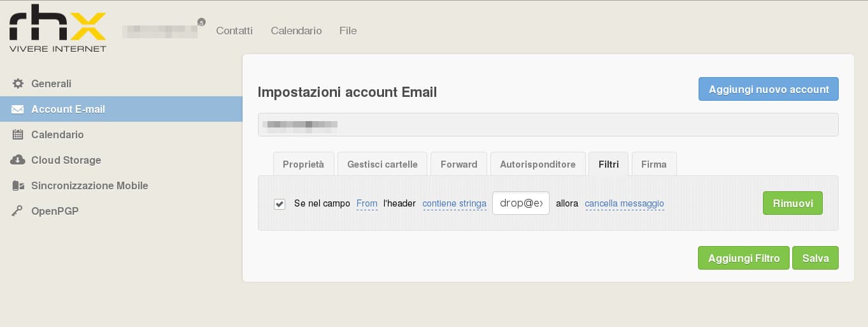Change the 'cancella messaggio' action
This screenshot has width=868, height=327.
pyautogui.click(x=624, y=204)
